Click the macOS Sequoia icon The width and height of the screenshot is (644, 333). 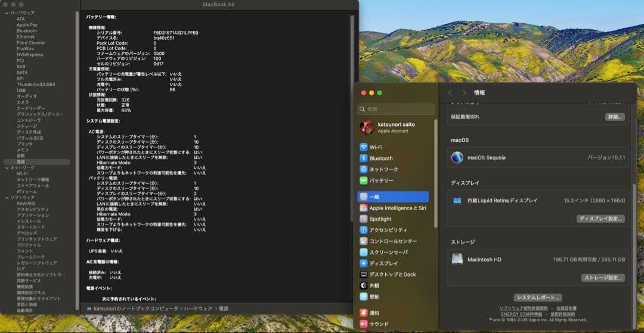(457, 158)
